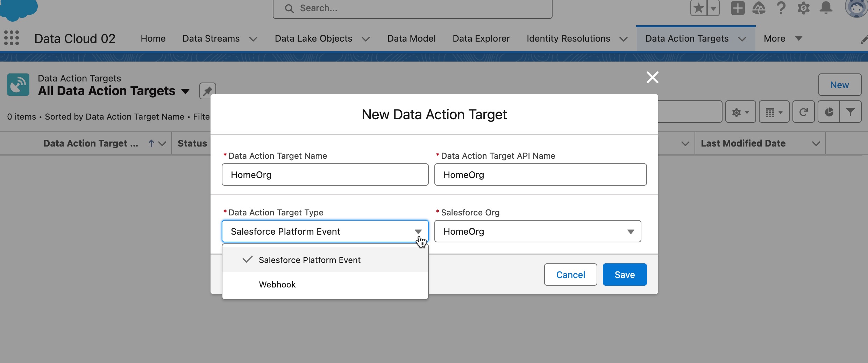Screen dimensions: 868x363
Task: Expand the Data Action Targets tab chevron
Action: [x=742, y=39]
